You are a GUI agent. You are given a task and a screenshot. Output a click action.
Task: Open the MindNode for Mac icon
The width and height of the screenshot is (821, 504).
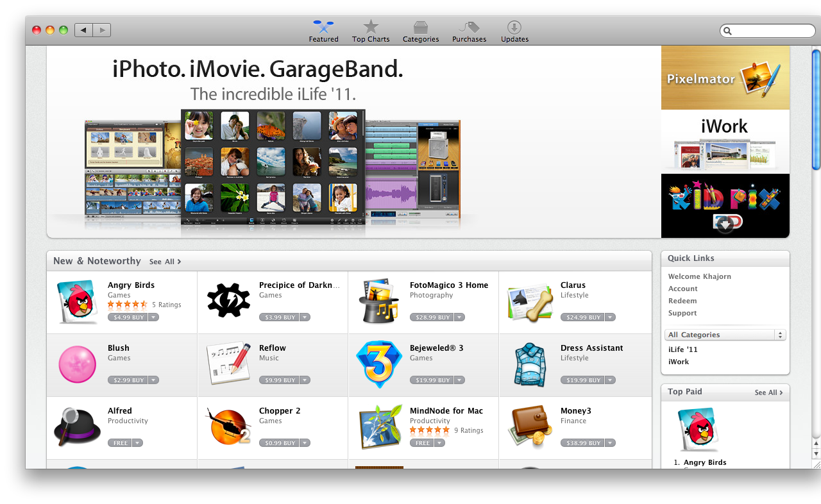[380, 427]
